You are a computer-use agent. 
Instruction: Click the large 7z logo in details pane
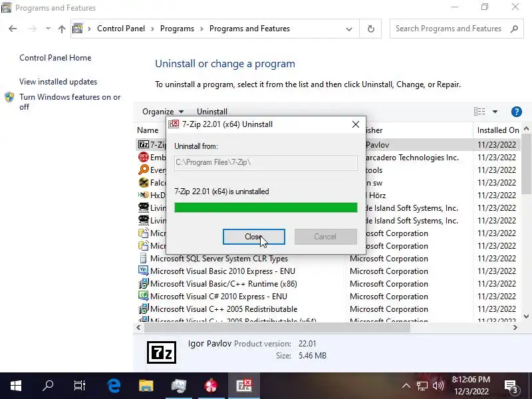(162, 352)
